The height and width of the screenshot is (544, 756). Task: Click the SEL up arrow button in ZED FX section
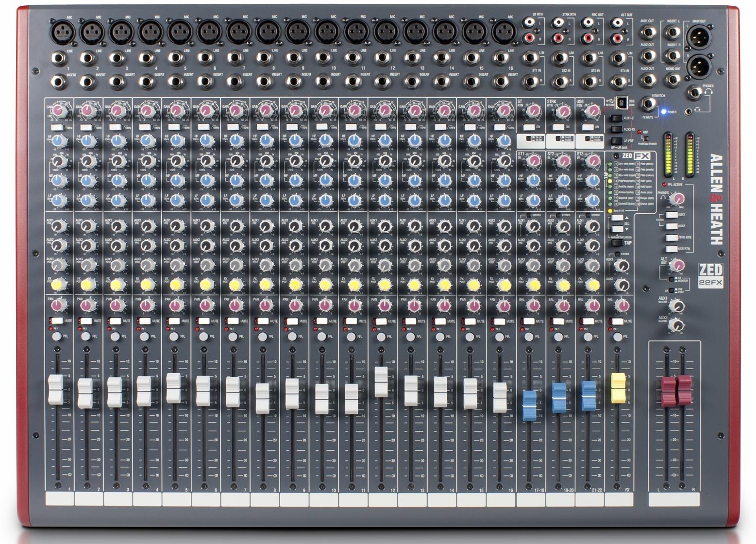[617, 218]
